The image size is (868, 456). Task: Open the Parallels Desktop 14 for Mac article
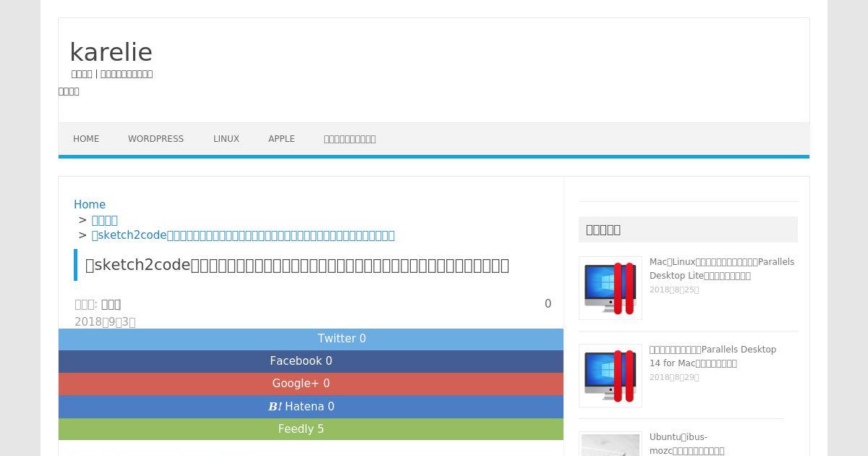pyautogui.click(x=712, y=356)
